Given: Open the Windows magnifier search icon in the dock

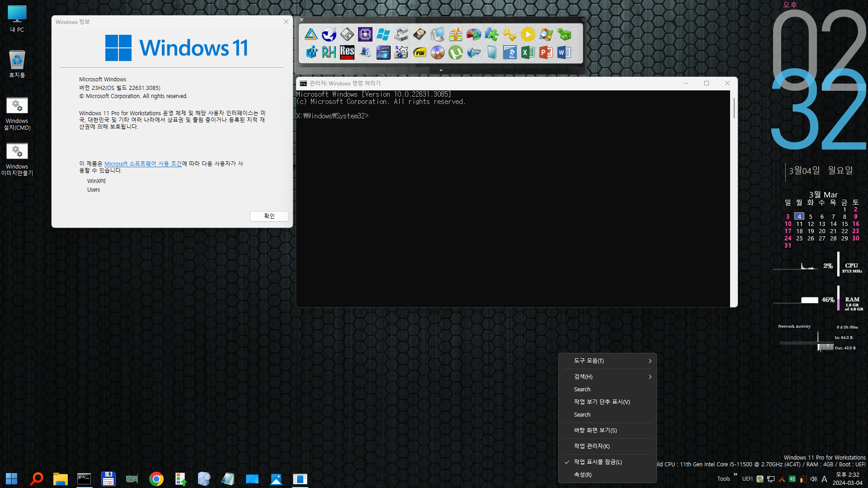Looking at the screenshot, I should point(546,34).
